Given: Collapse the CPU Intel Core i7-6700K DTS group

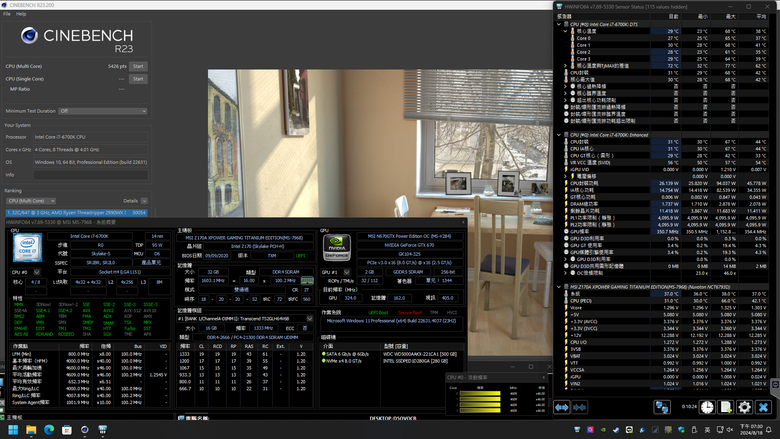Looking at the screenshot, I should [559, 24].
